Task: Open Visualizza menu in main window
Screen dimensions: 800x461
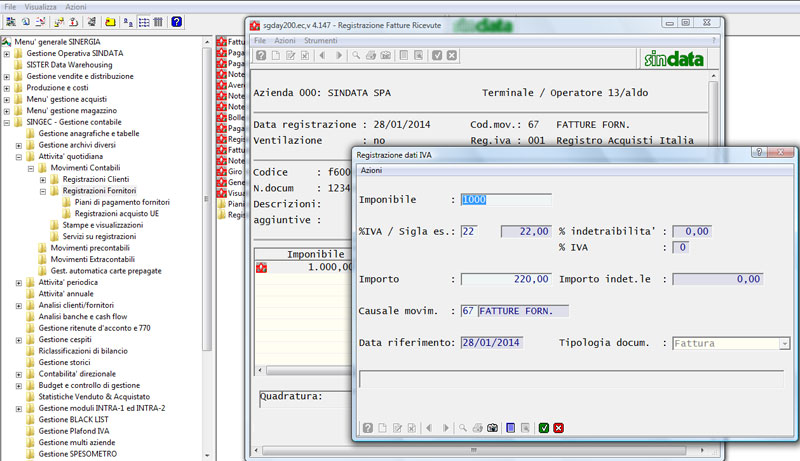Action: (40, 7)
